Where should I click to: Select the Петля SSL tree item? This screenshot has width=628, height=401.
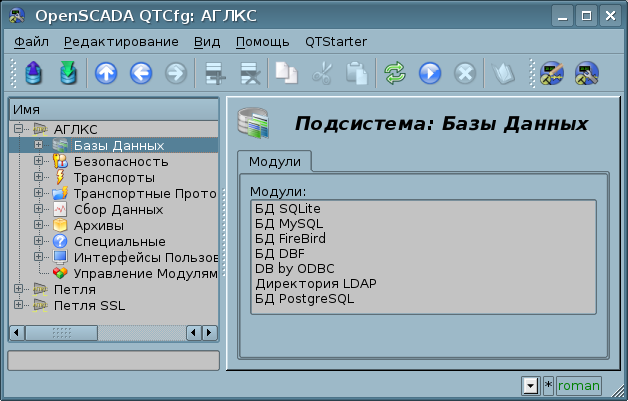89,305
